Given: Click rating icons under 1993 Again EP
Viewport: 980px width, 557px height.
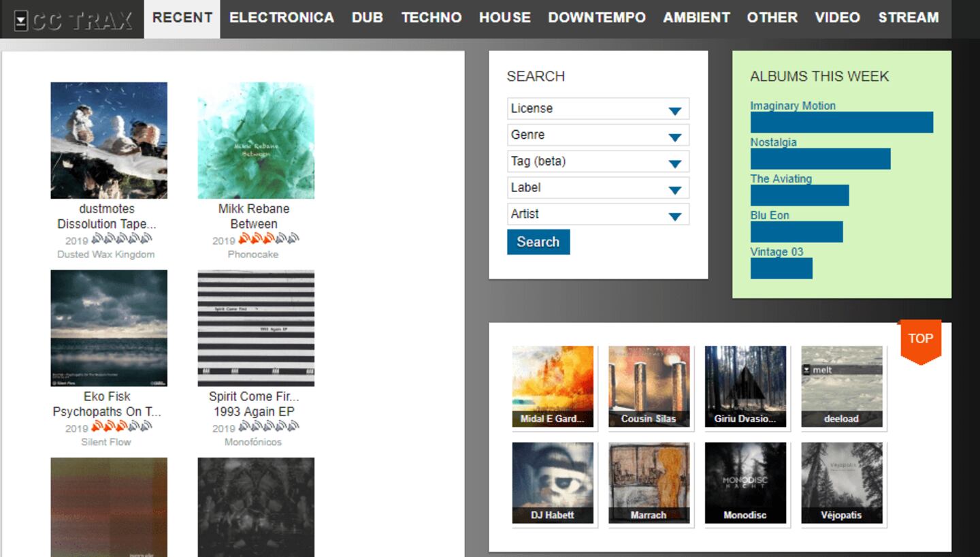Looking at the screenshot, I should coord(268,427).
